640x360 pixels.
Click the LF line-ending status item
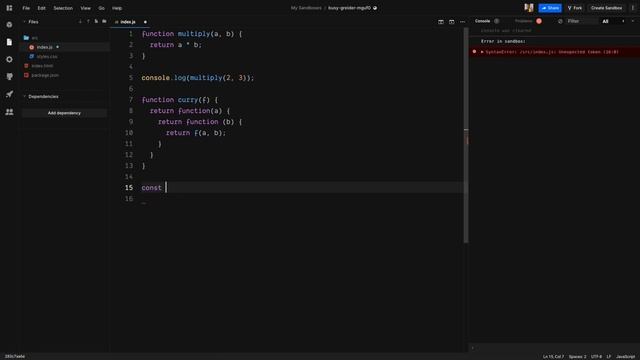pos(609,357)
